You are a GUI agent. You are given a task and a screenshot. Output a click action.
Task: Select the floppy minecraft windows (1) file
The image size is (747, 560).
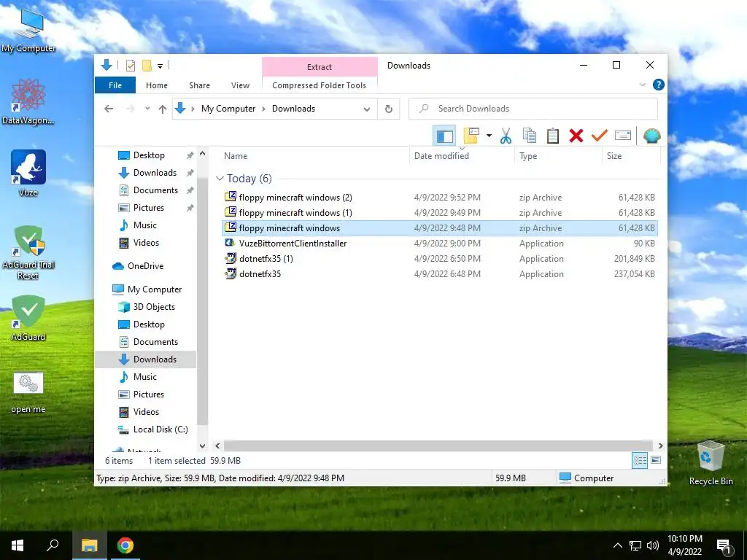pos(440,212)
